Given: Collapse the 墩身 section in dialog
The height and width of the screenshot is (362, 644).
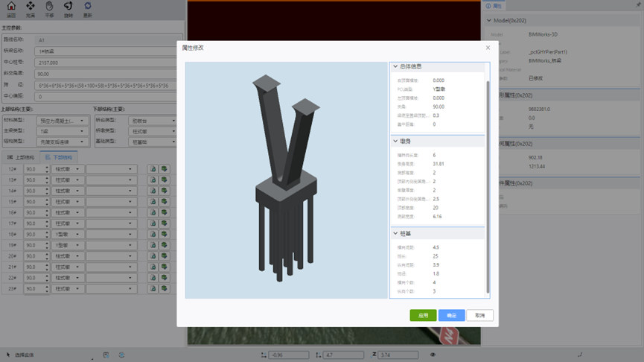Looking at the screenshot, I should pos(395,141).
